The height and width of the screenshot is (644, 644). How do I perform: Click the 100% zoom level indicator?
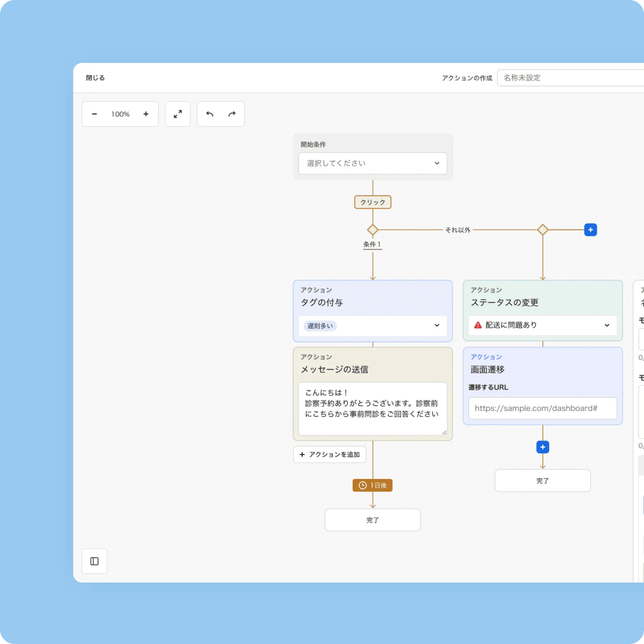point(120,114)
